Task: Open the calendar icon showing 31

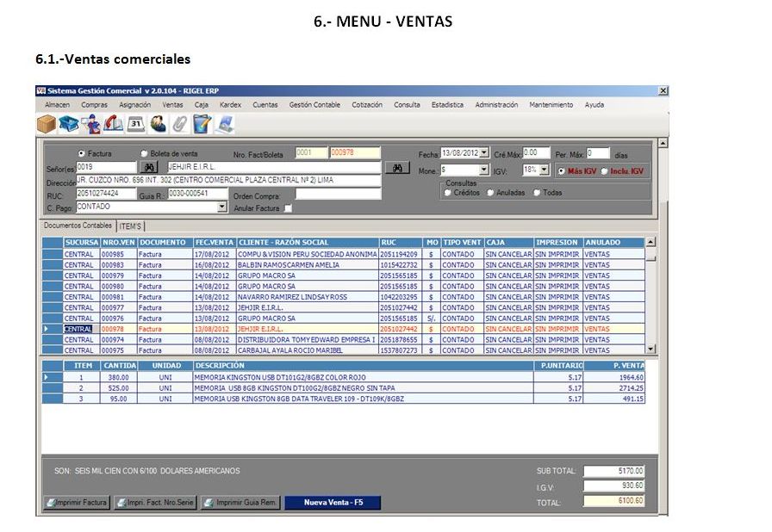Action: [135, 125]
